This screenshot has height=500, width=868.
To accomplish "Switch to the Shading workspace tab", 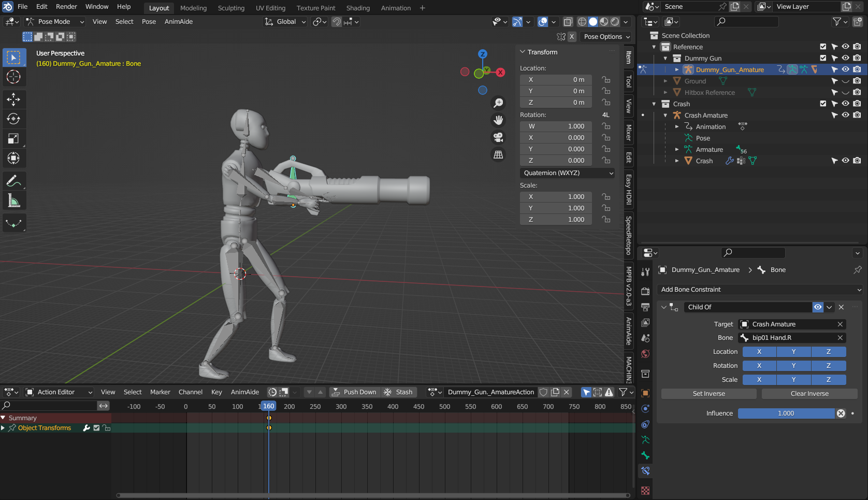I will pyautogui.click(x=358, y=8).
